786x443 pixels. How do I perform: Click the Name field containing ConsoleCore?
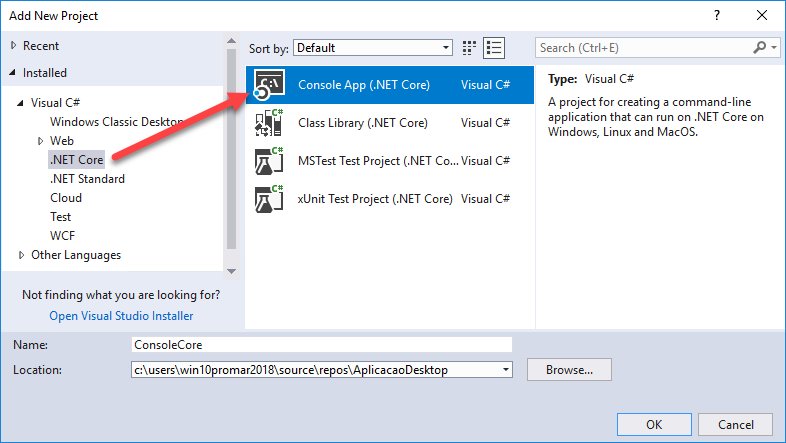click(x=322, y=345)
